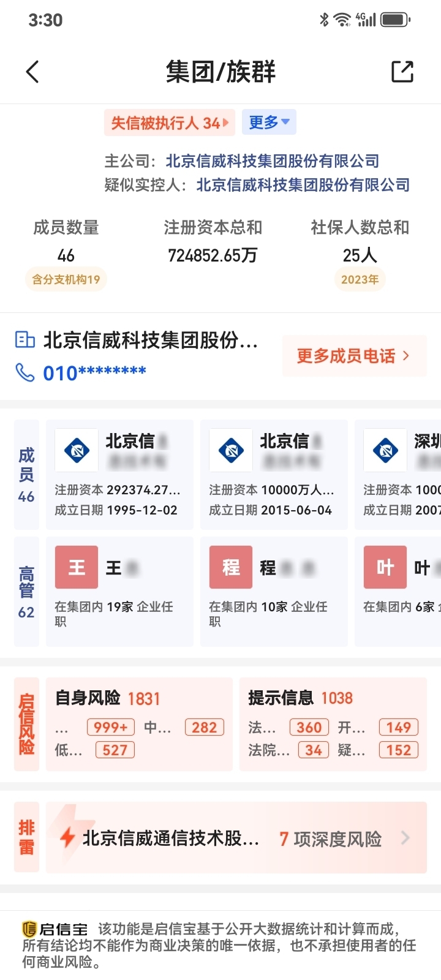
Task: Open the 失信被执行人 34 tag
Action: pyautogui.click(x=170, y=123)
